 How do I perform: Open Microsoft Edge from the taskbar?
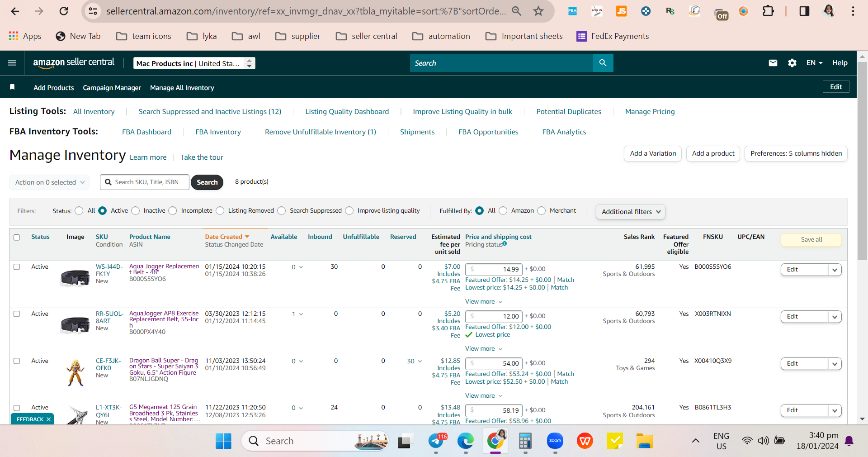465,441
